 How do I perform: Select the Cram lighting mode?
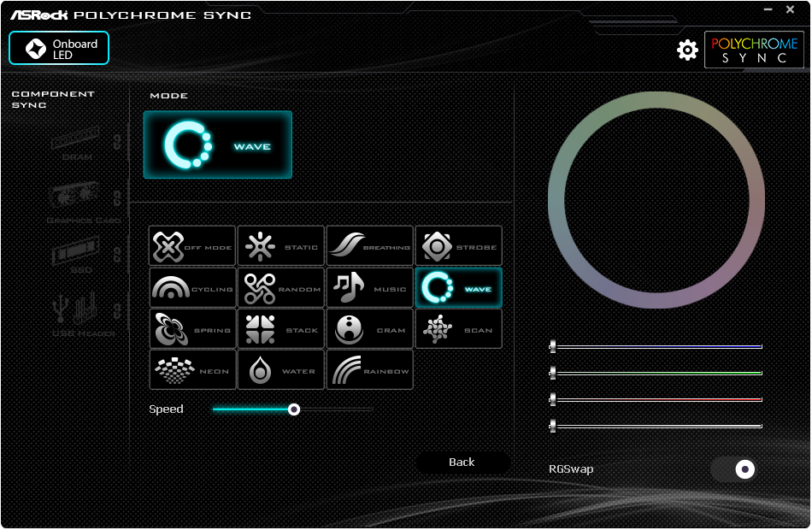pos(370,329)
